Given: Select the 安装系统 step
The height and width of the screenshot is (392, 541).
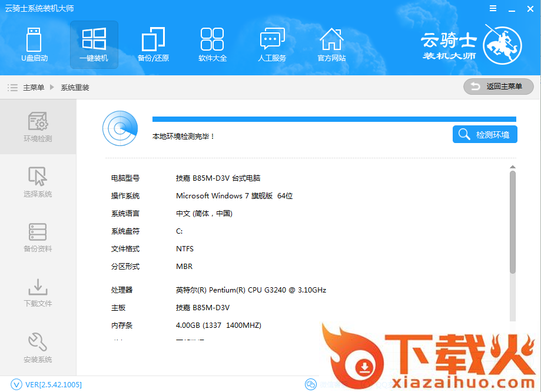Looking at the screenshot, I should point(38,347).
